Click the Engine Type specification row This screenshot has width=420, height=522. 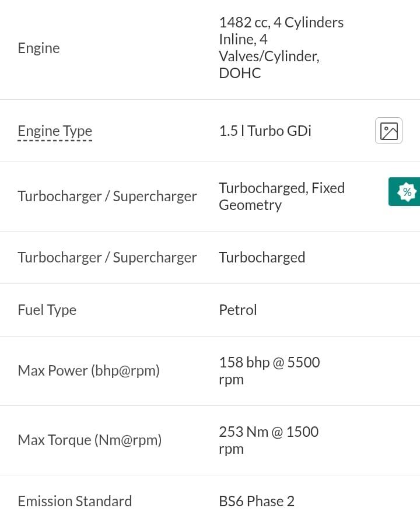[x=210, y=131]
